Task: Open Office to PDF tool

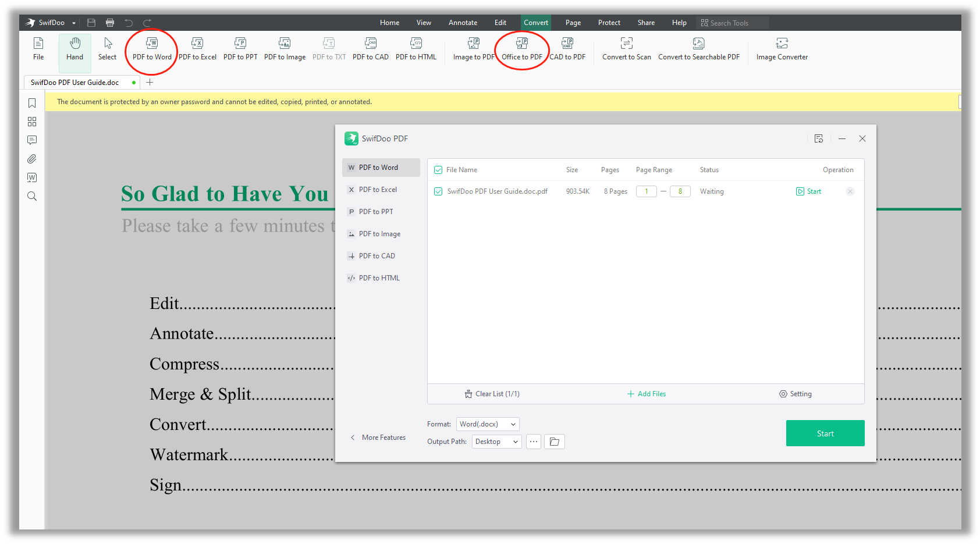Action: (522, 49)
